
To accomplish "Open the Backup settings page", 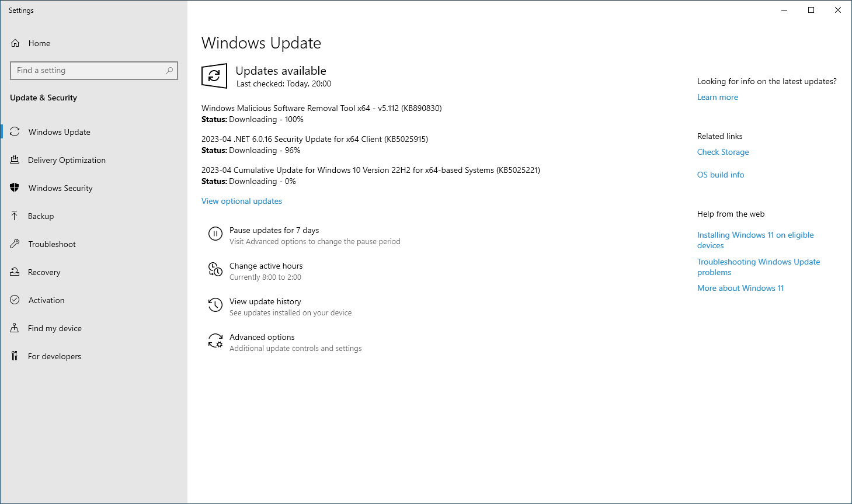I will [41, 216].
